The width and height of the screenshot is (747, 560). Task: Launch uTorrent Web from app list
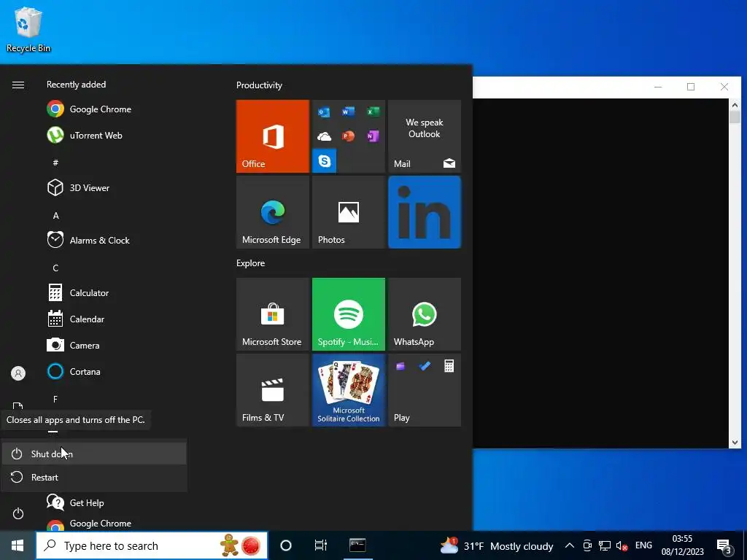(85, 135)
